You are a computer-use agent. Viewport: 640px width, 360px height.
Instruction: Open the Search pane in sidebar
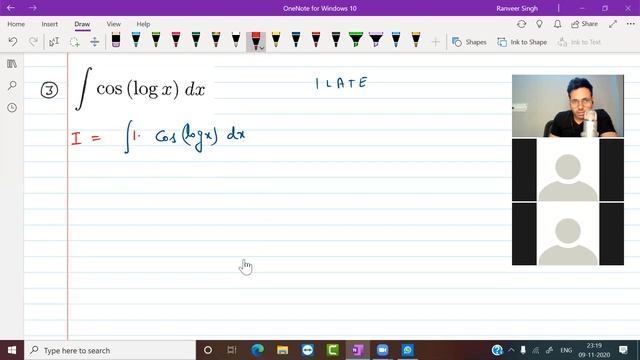pos(12,86)
